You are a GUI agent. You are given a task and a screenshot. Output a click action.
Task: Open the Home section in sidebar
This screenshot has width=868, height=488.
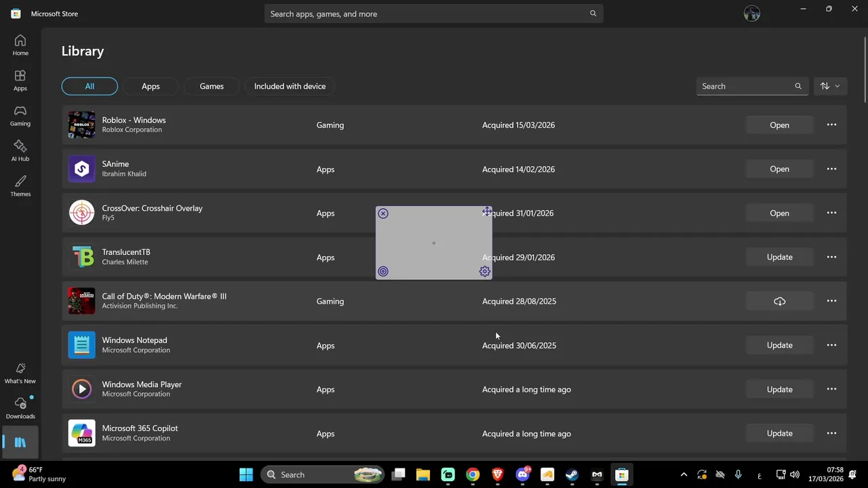click(20, 45)
